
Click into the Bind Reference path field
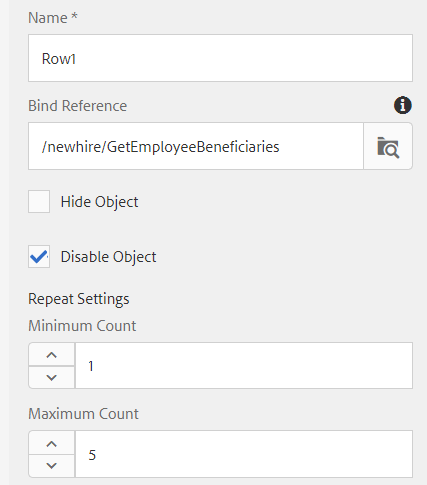tap(196, 146)
